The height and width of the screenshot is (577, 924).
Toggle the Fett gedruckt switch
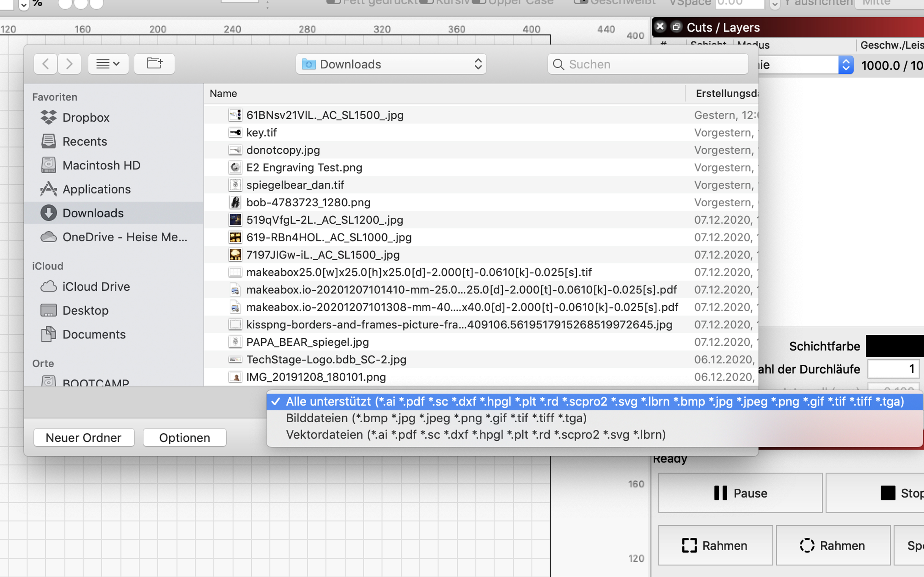(334, 2)
